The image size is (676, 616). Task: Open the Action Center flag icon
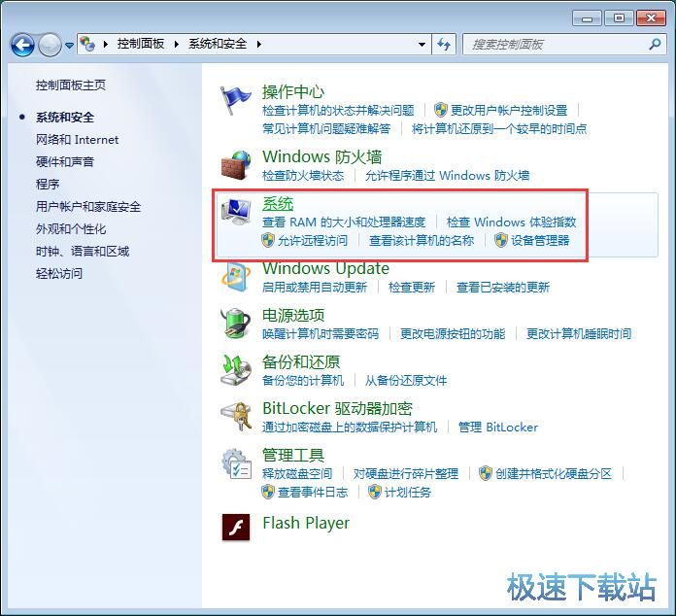click(x=235, y=100)
